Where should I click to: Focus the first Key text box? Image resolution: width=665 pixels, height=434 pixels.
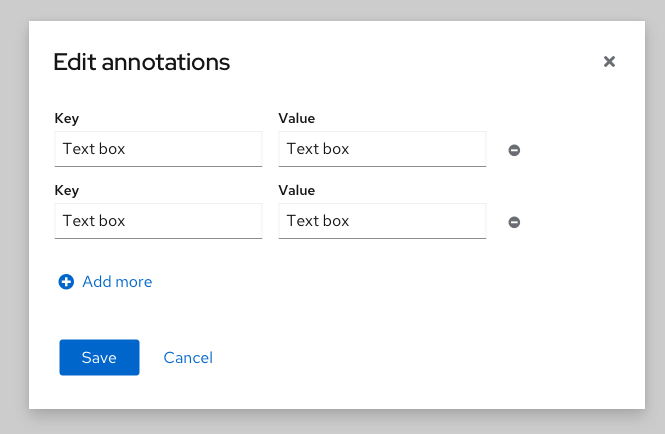[158, 149]
